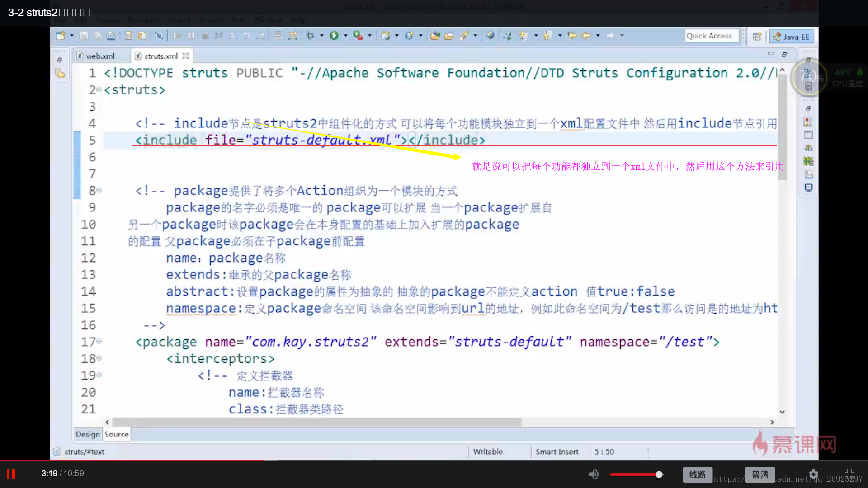Collapse the fold at line 2
This screenshot has width=868, height=488.
pos(99,89)
